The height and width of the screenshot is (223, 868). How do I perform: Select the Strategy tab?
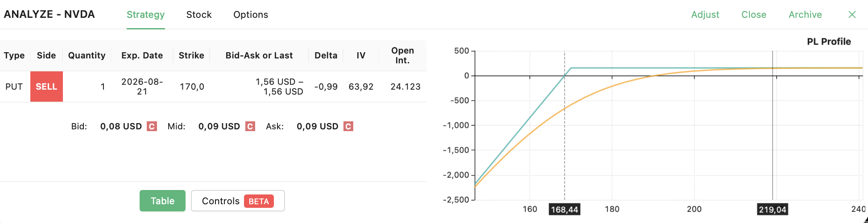[146, 15]
